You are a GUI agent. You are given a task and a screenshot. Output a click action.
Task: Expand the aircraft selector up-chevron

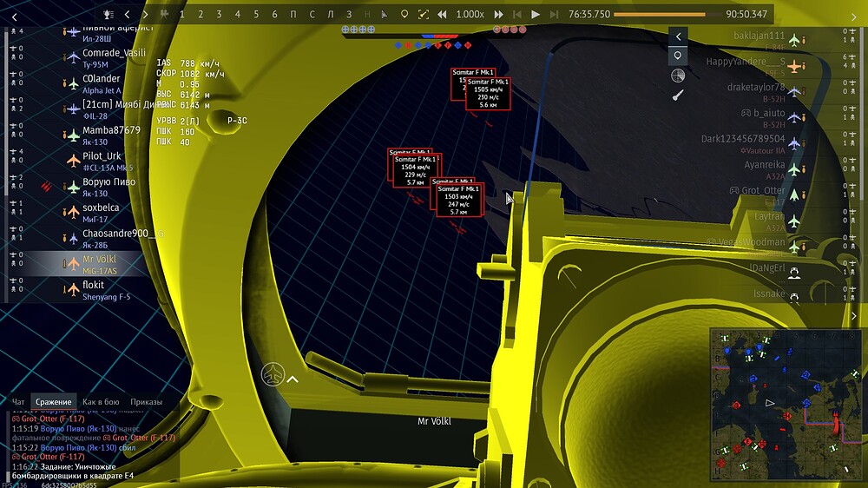click(293, 379)
